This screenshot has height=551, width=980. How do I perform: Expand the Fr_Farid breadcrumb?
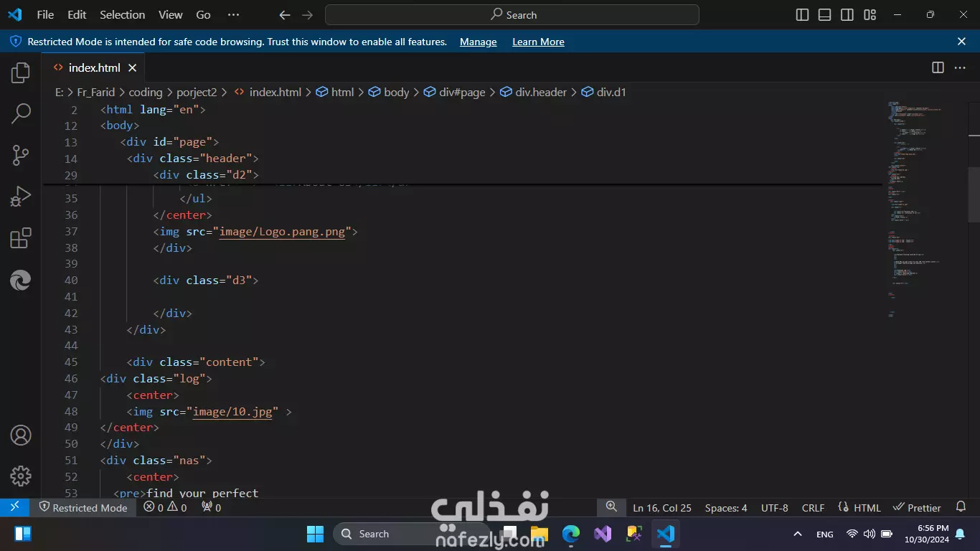click(96, 92)
